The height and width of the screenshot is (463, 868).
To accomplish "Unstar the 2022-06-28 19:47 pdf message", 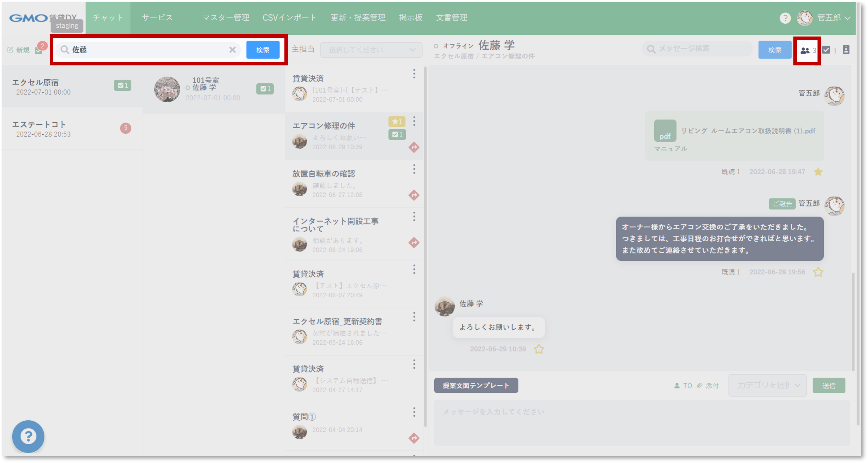I will pos(818,172).
